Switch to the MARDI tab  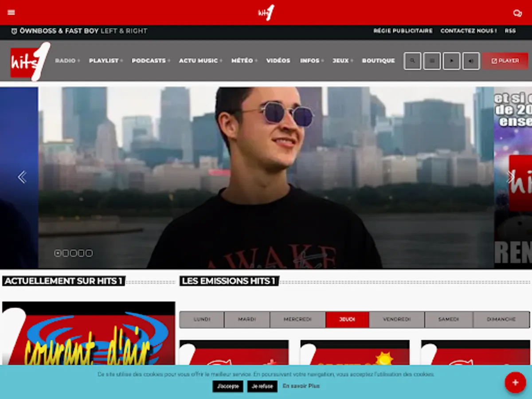(x=247, y=320)
